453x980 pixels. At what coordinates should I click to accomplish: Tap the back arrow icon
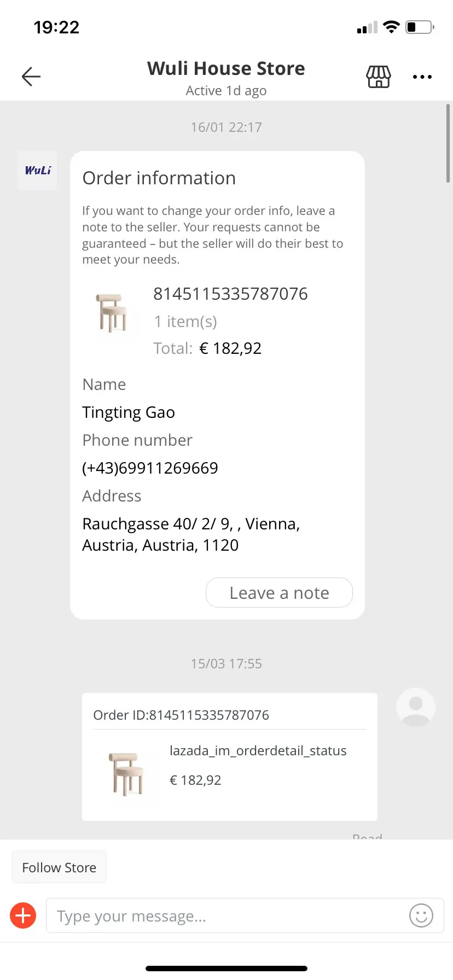tap(31, 77)
